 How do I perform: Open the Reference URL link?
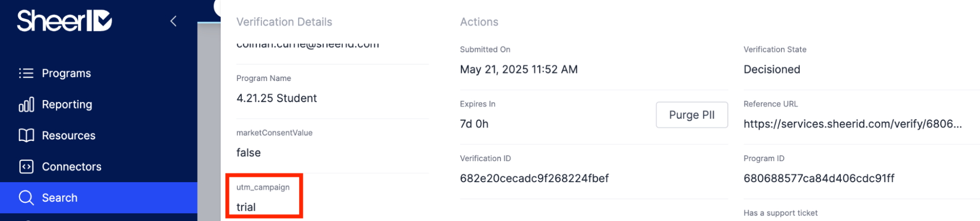[x=853, y=124]
